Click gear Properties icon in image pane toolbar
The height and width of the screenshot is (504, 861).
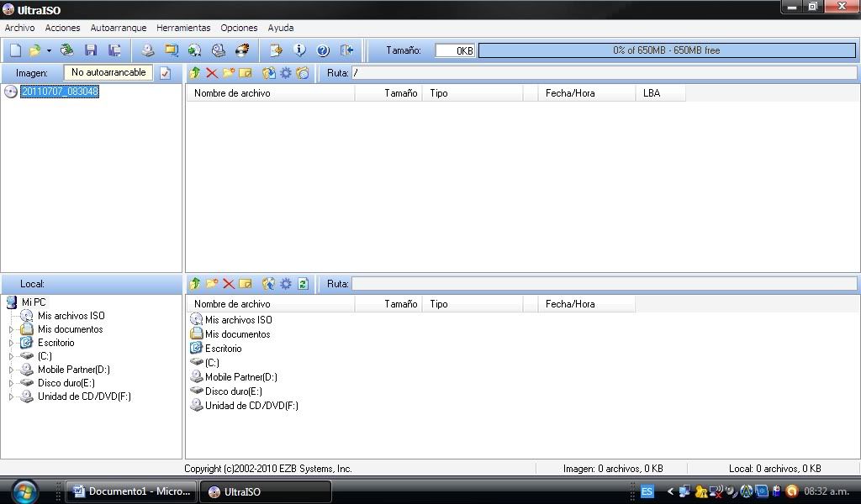[286, 73]
